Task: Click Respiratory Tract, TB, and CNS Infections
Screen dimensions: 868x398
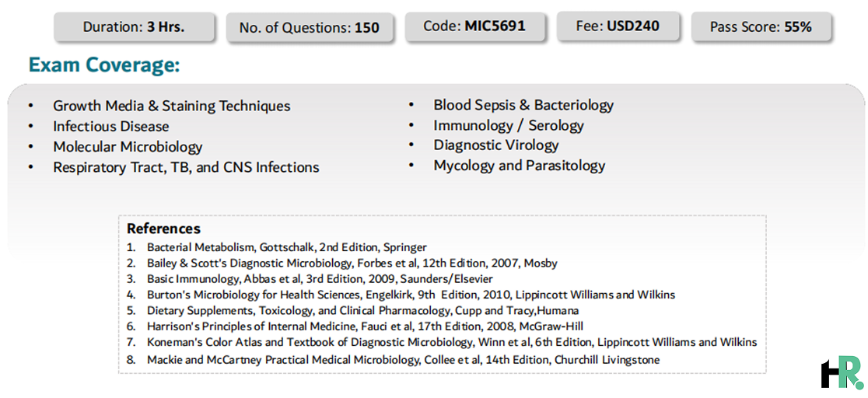Action: pos(186,167)
